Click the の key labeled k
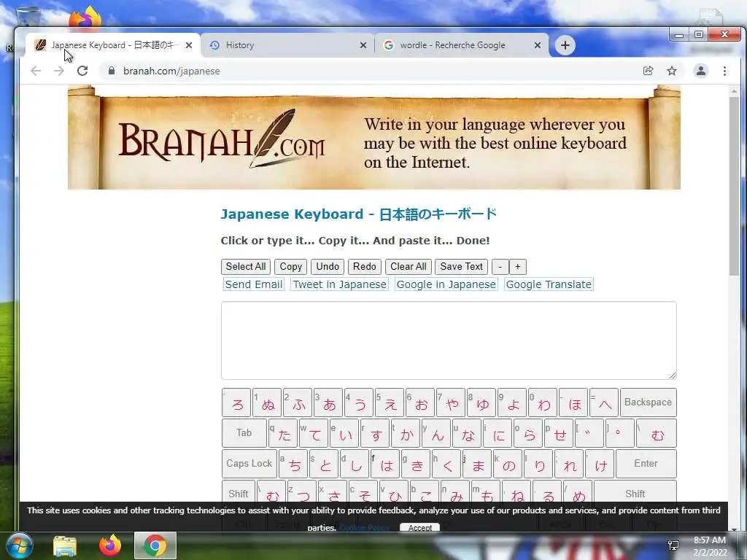This screenshot has width=747, height=560. click(x=508, y=463)
